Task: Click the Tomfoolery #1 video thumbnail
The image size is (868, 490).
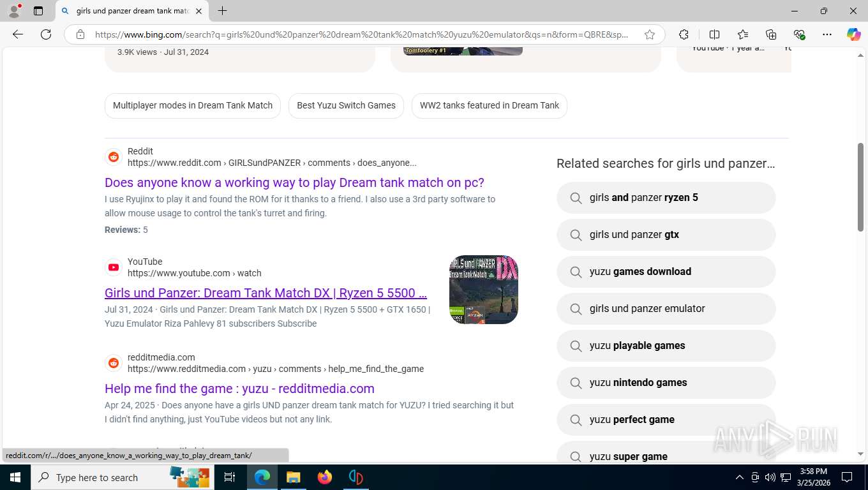Action: click(463, 51)
